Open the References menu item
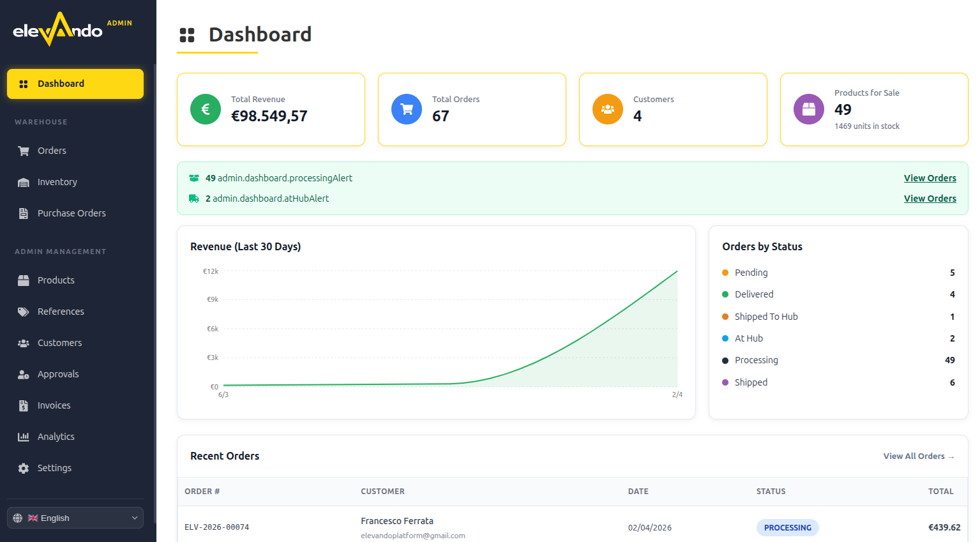 coord(75,312)
